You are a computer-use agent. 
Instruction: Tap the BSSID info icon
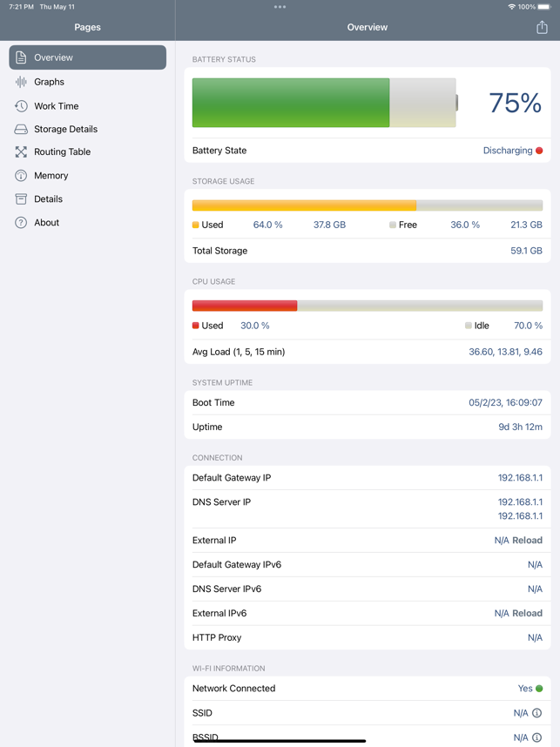pos(537,737)
